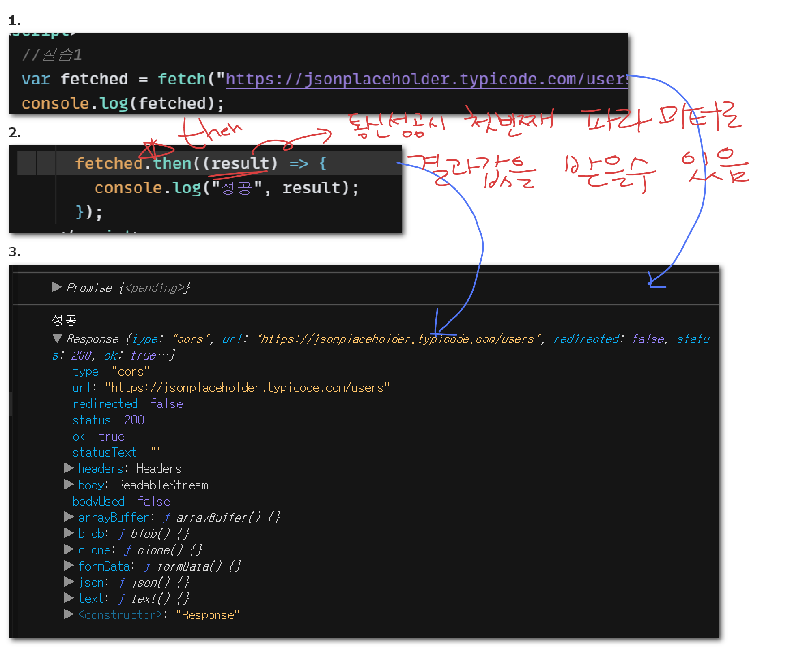Expand the arrayBuffer function entry

69,517
